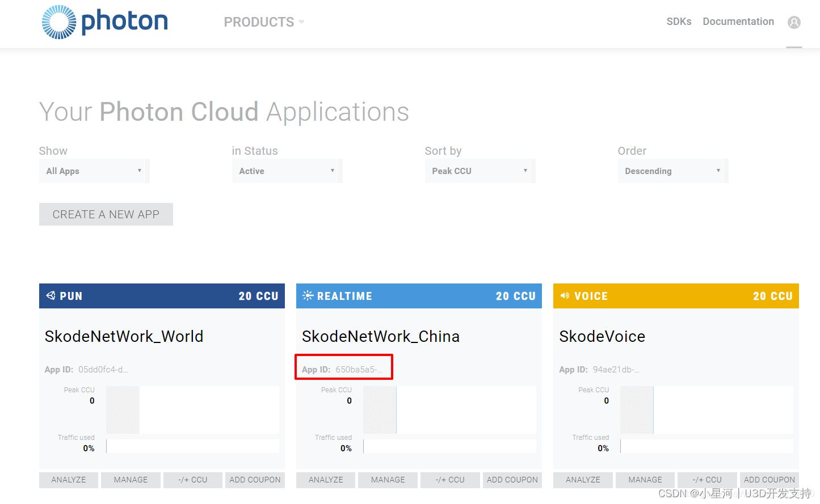Image resolution: width=820 pixels, height=504 pixels.
Task: Click MANAGE for SkodeVoice
Action: (x=645, y=480)
